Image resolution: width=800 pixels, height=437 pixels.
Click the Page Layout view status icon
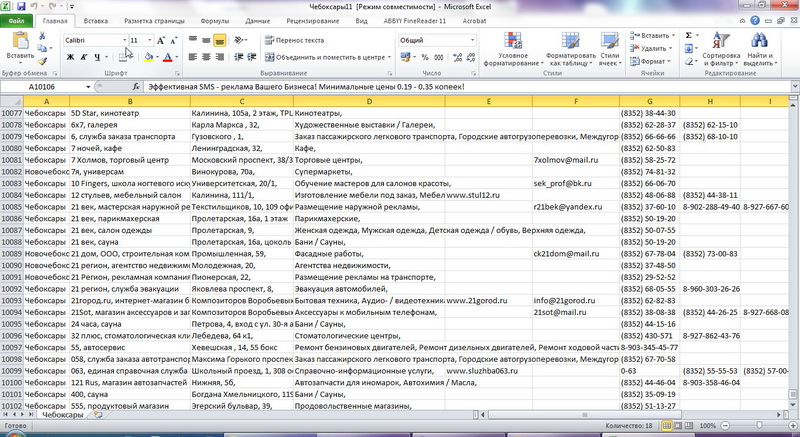[678, 426]
